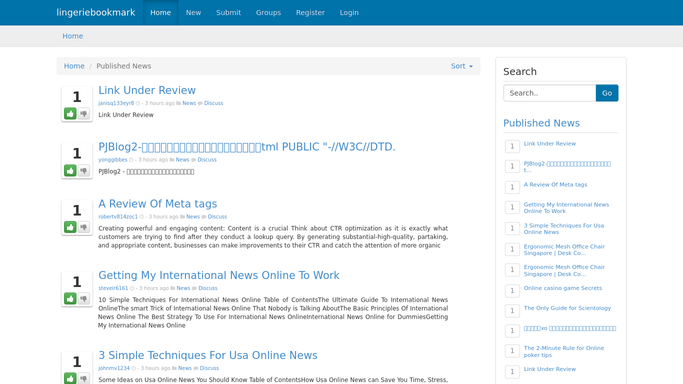
Task: Open Discuss link under 'Link Under Review'
Action: [x=213, y=103]
